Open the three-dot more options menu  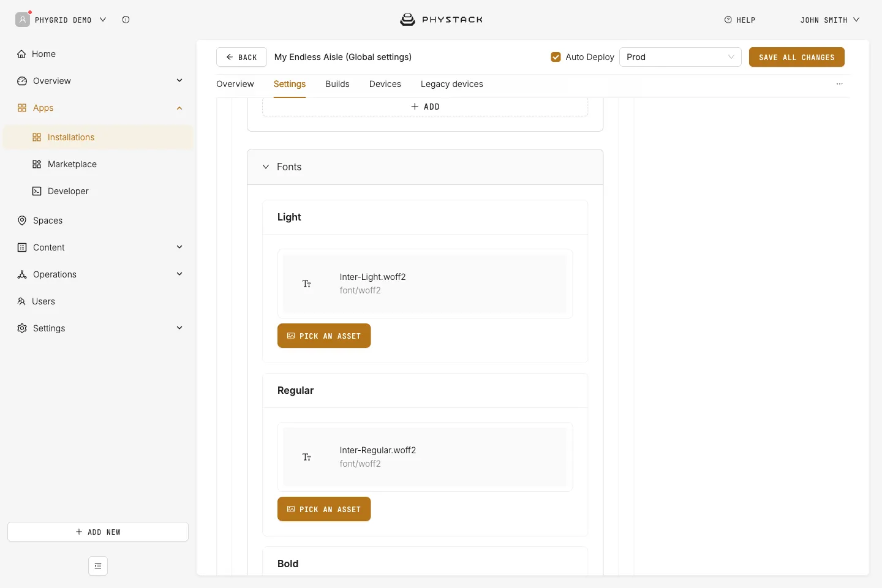(x=840, y=84)
